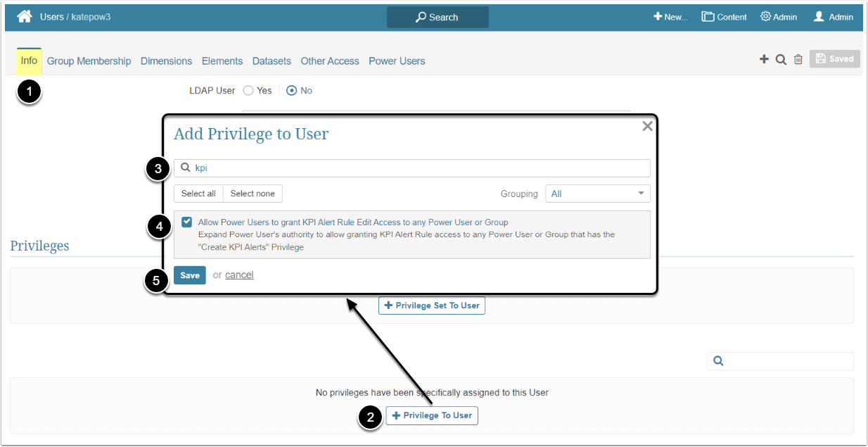Switch to the Group Membership tab
The height and width of the screenshot is (447, 868).
pos(89,61)
